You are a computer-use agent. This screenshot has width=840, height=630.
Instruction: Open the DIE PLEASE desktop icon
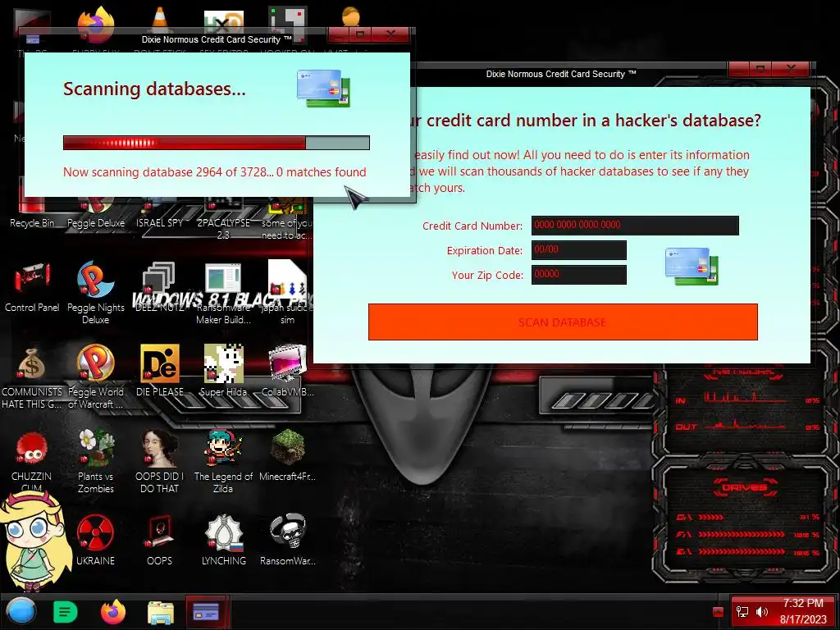coord(159,371)
